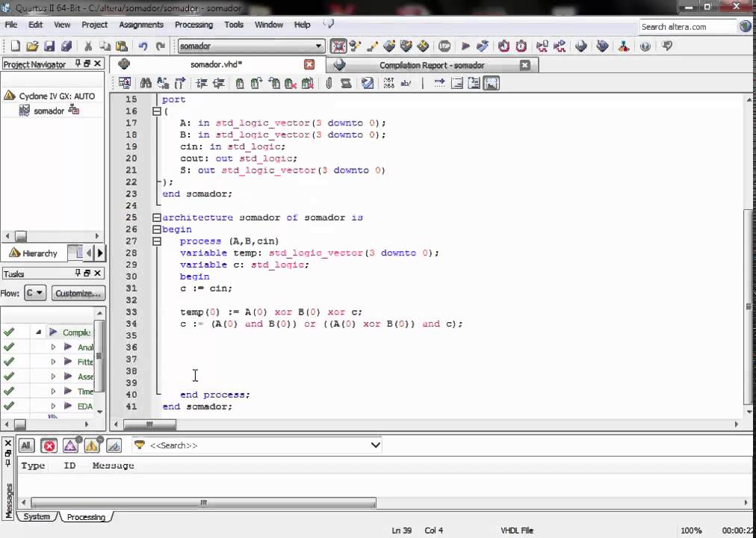This screenshot has height=538, width=756.
Task: Select somador entity in Project Navigator
Action: [x=49, y=111]
